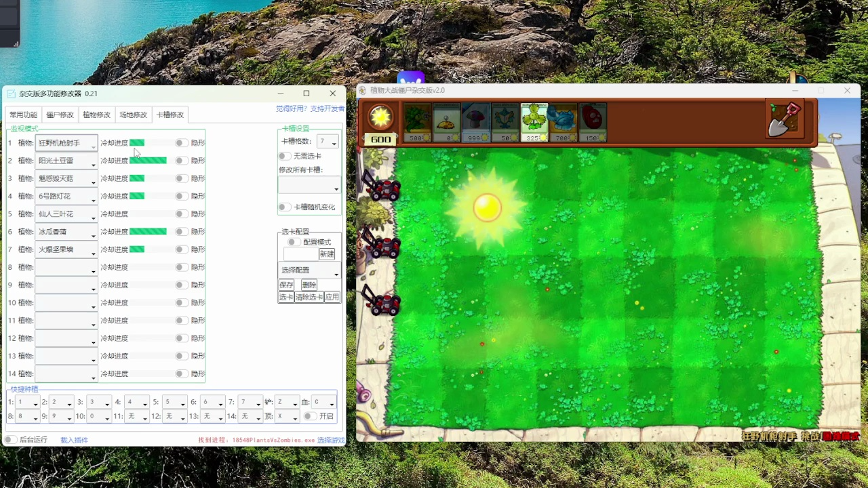
Task: Enable the 无需选卡 switch
Action: pos(285,156)
